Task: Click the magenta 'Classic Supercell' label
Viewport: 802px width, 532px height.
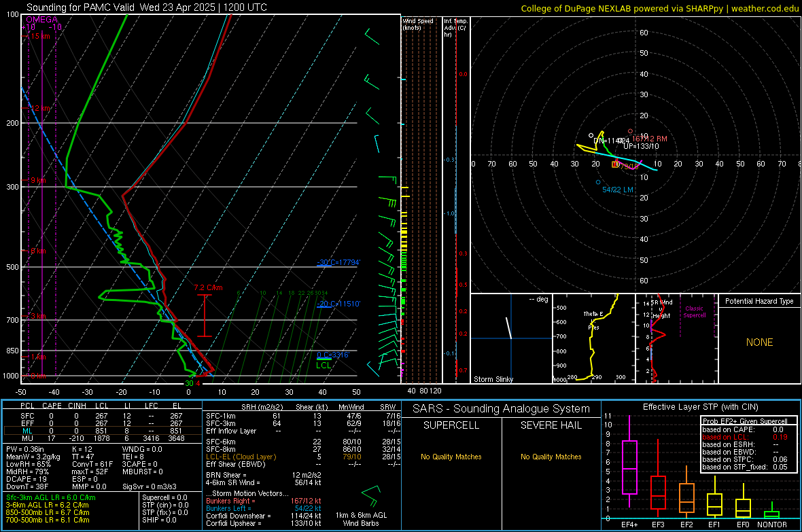Action: pyautogui.click(x=695, y=312)
